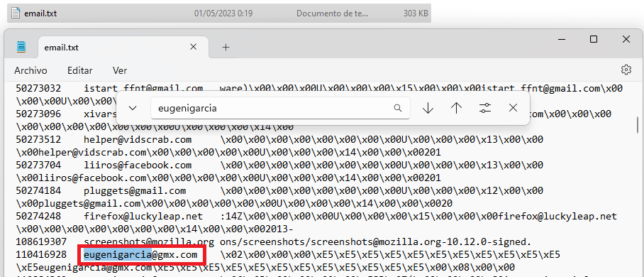
Task: Close the Notepad window
Action: tap(626, 39)
